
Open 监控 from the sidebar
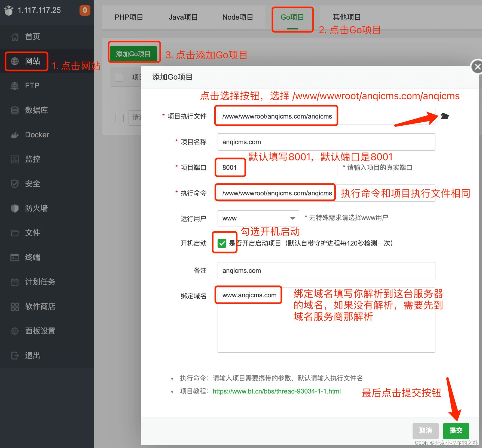tap(32, 159)
